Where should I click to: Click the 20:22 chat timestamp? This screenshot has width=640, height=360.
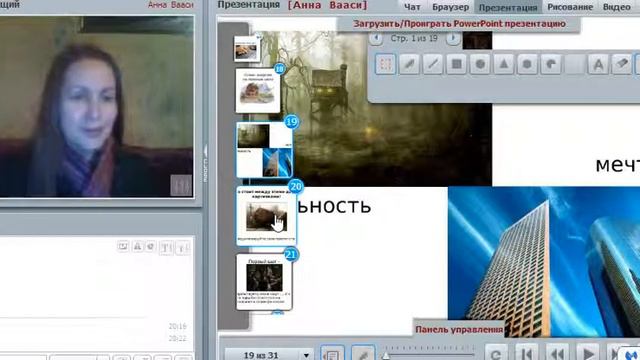(x=178, y=338)
